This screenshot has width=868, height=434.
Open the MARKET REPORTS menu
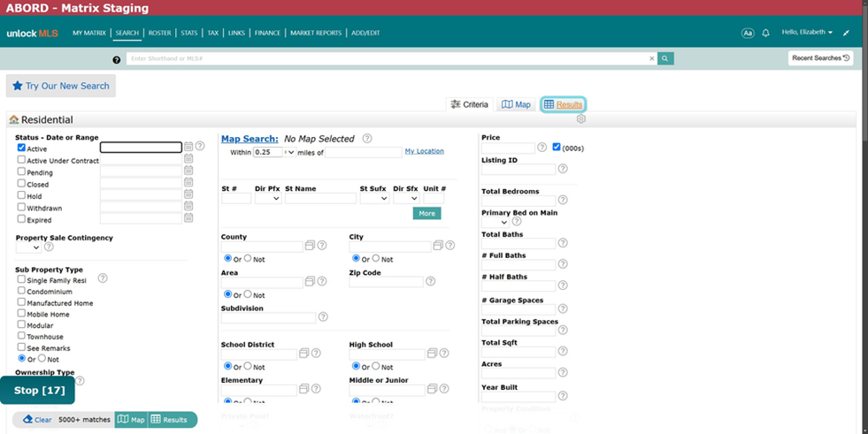click(x=316, y=34)
